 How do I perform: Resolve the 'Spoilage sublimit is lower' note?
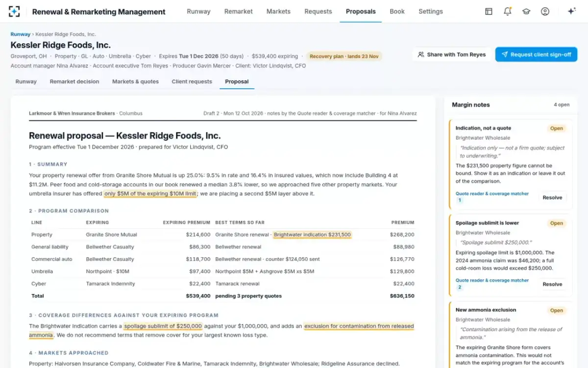pyautogui.click(x=552, y=284)
